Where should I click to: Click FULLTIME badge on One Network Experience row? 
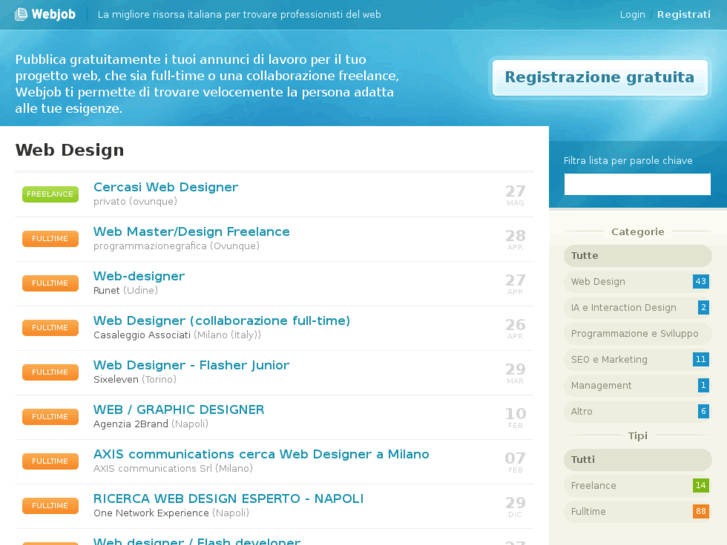tap(50, 506)
